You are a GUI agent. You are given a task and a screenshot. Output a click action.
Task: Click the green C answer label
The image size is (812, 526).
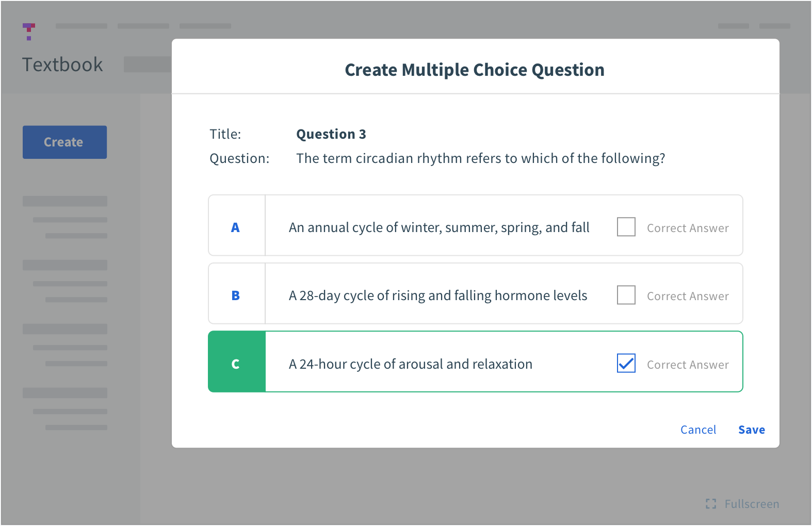[237, 362]
